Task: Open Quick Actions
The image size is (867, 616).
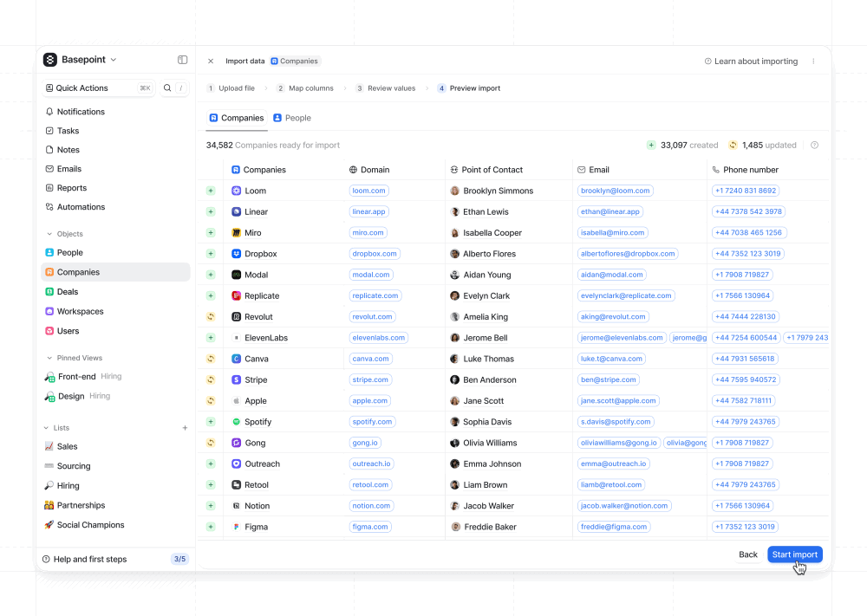Action: coord(98,88)
